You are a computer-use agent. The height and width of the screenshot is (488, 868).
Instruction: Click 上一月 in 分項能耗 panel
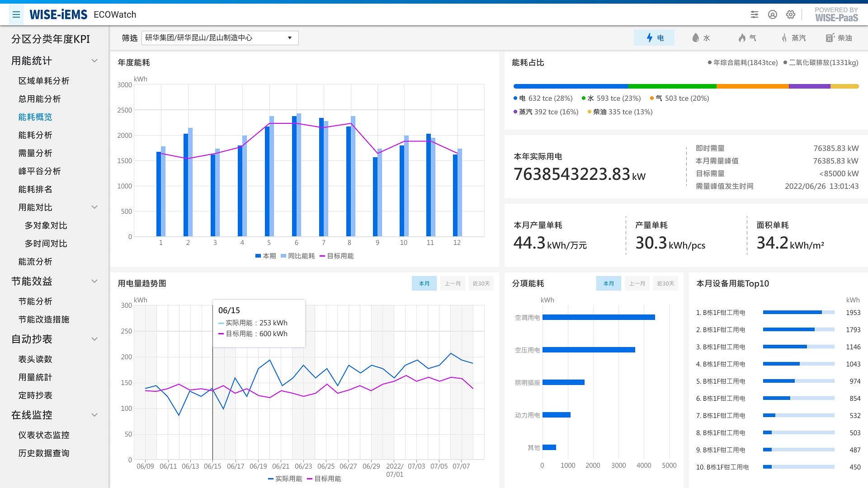point(637,283)
